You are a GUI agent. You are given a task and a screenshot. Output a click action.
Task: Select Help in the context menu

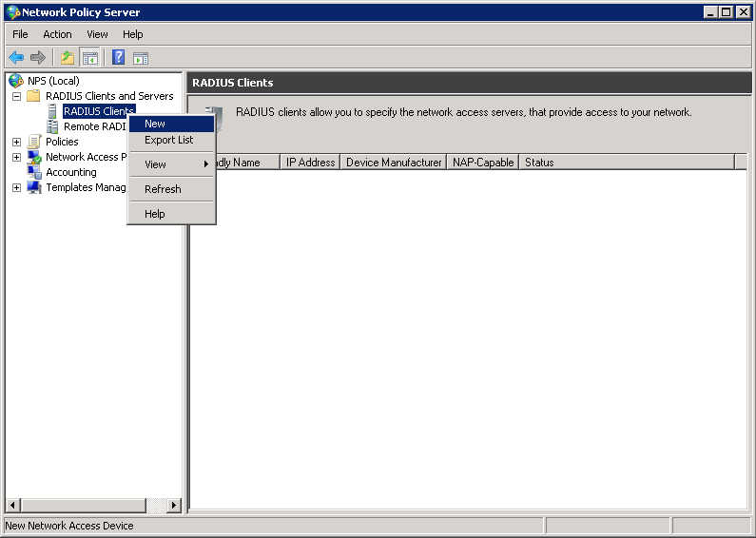[x=171, y=214]
